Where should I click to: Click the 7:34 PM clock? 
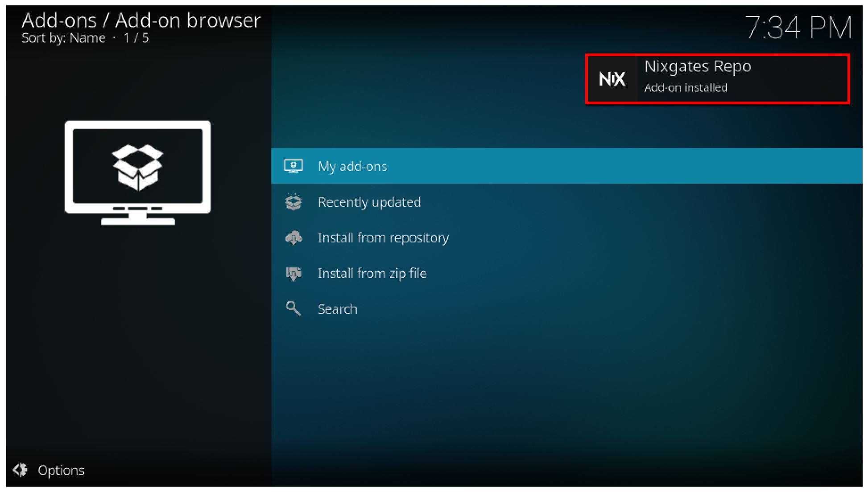pos(798,28)
